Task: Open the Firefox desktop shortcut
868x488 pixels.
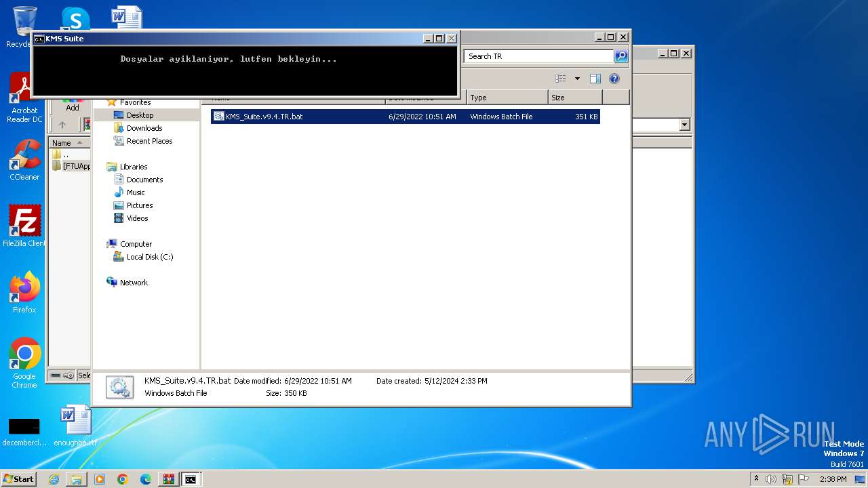Action: (x=24, y=293)
